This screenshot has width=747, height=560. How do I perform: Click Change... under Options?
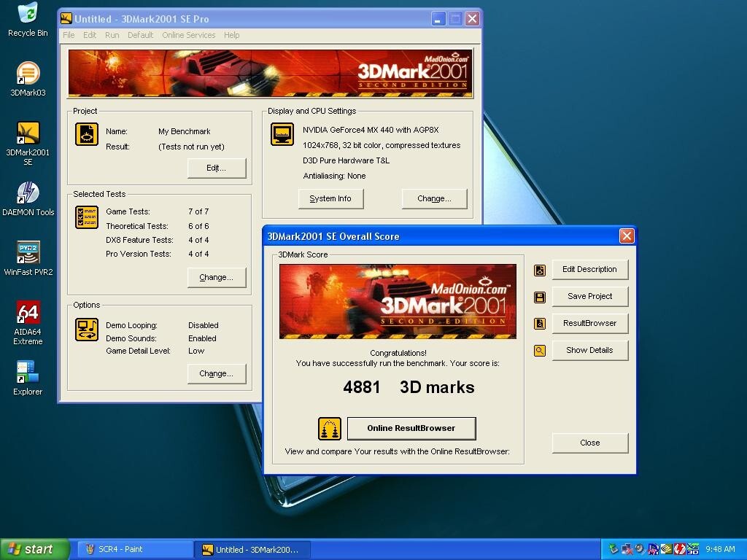(217, 374)
